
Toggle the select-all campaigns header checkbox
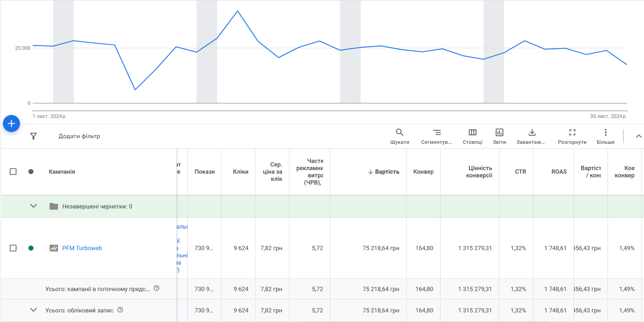point(13,172)
